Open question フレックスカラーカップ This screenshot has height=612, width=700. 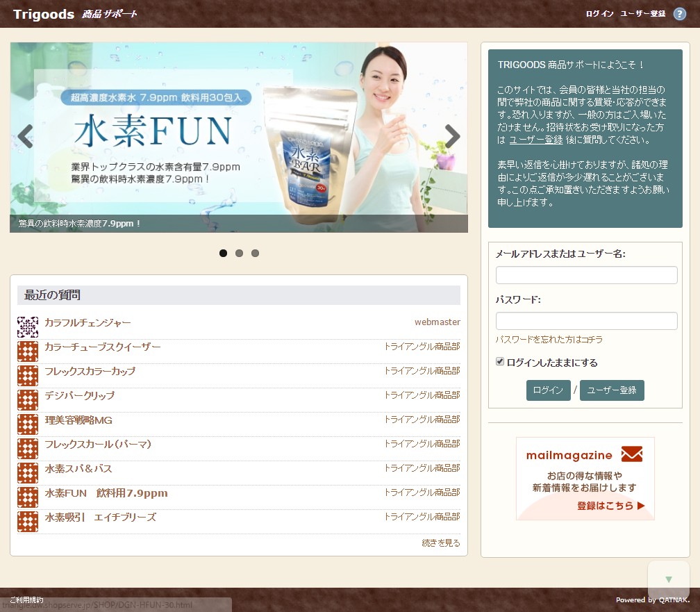pos(90,371)
